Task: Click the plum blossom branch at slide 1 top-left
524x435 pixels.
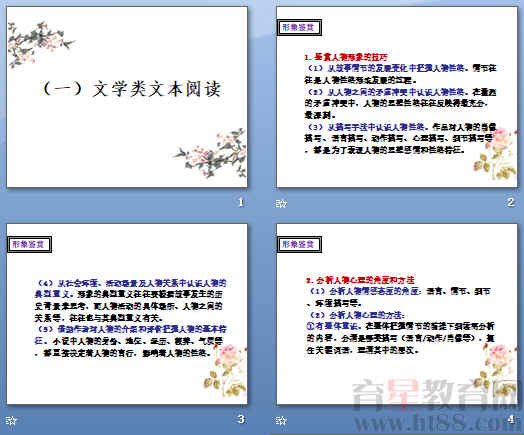Action: click(39, 43)
